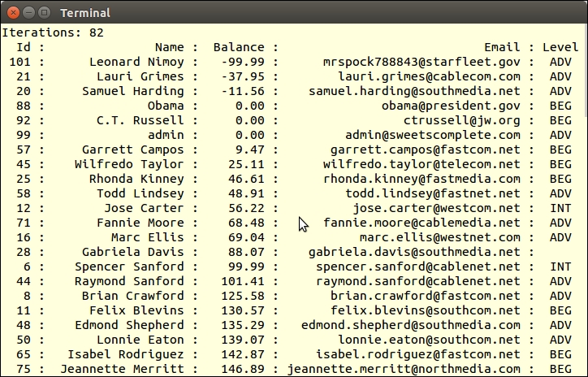
Task: Click the Balance column header
Action: point(239,47)
